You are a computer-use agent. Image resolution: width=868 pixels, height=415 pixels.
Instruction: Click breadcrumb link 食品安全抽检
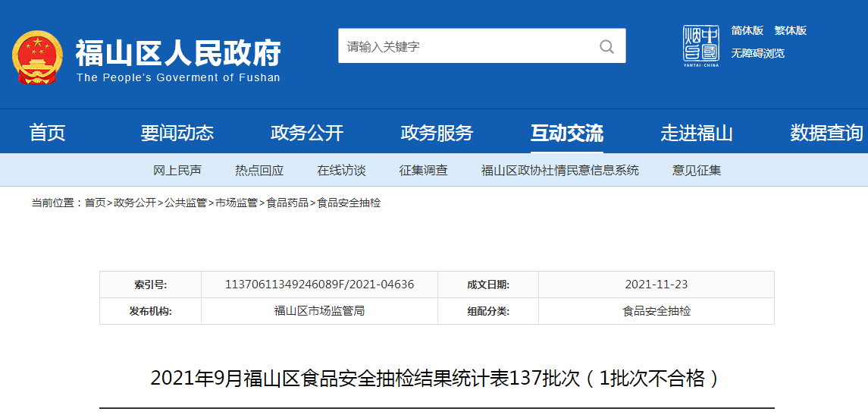pyautogui.click(x=349, y=203)
